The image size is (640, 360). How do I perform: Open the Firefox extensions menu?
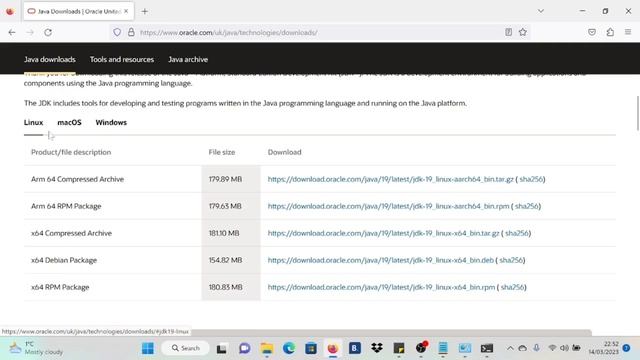pyautogui.click(x=610, y=32)
